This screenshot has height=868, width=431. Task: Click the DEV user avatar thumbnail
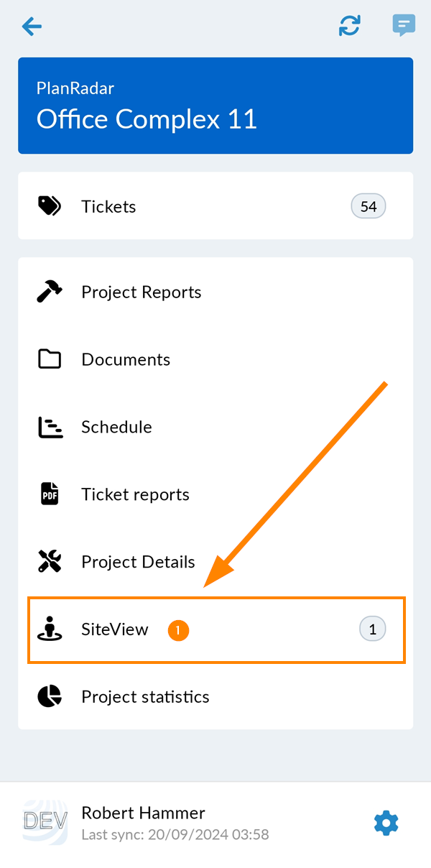[45, 823]
